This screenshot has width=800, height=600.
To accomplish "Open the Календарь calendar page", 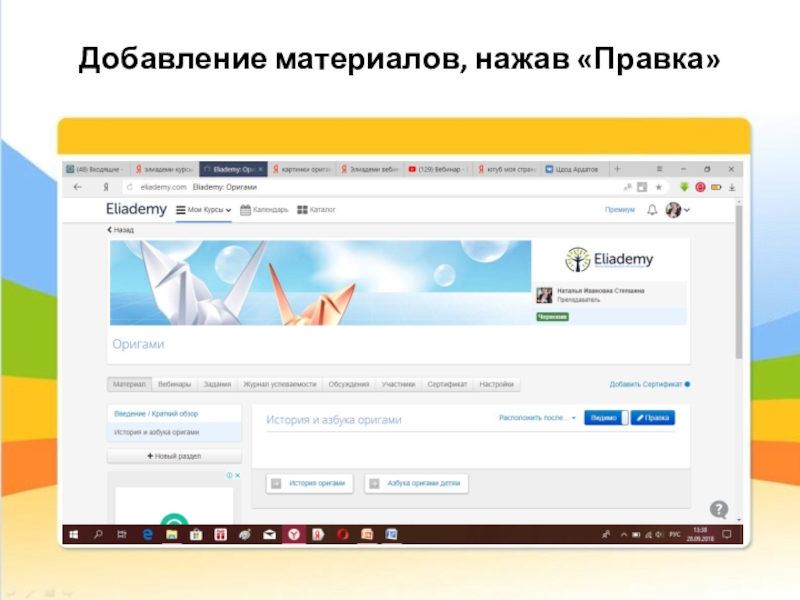I will coord(264,210).
